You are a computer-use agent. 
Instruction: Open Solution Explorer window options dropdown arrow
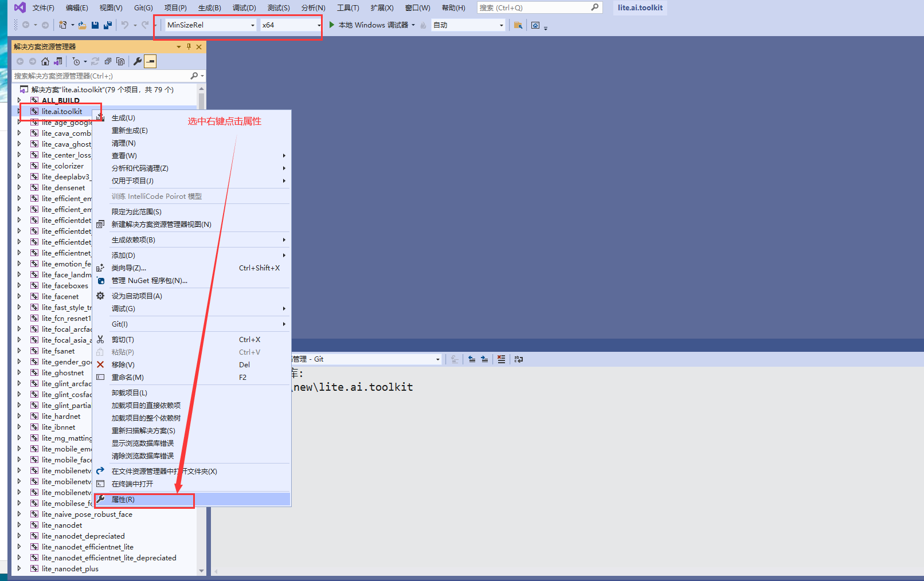(179, 46)
